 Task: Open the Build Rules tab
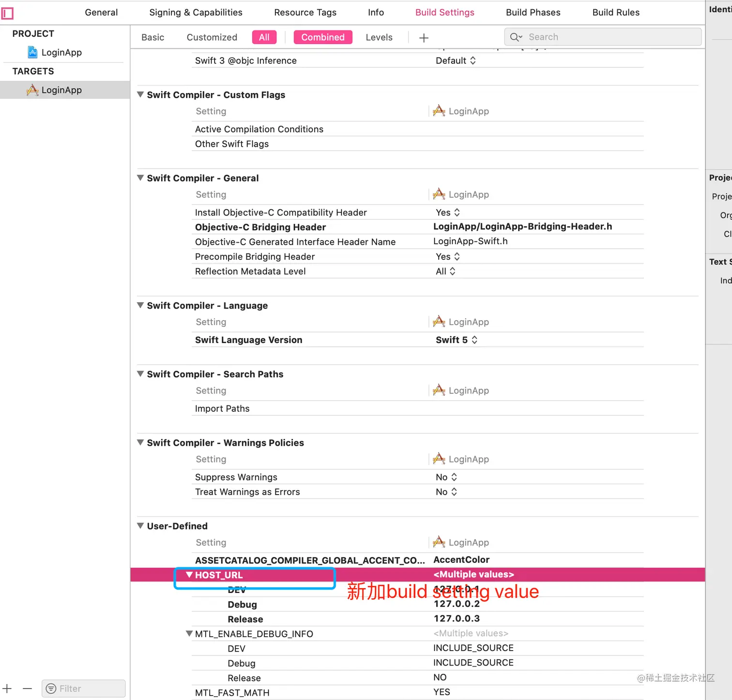[x=616, y=13]
